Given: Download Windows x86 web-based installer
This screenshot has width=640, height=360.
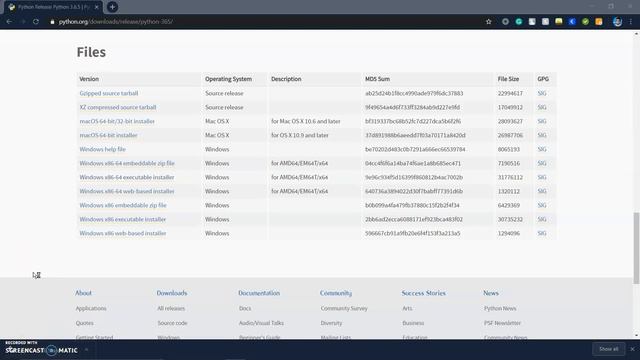Looking at the screenshot, I should (x=123, y=233).
